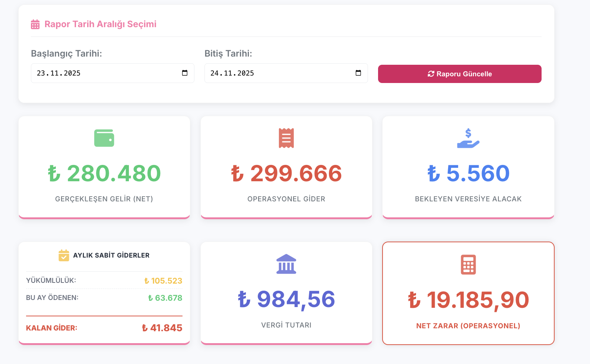Image resolution: width=590 pixels, height=364 pixels.
Task: Select the Gerçekleşen Gelir (Net) amount
Action: (104, 173)
